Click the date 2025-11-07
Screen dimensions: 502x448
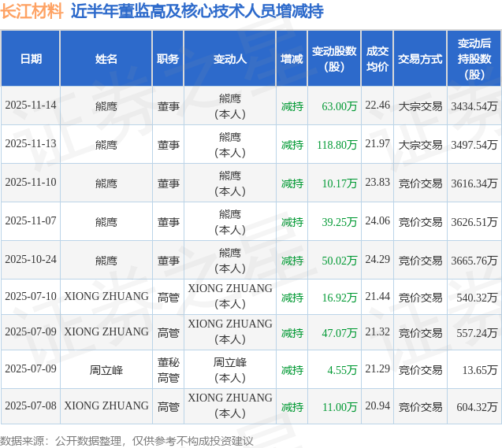31,221
